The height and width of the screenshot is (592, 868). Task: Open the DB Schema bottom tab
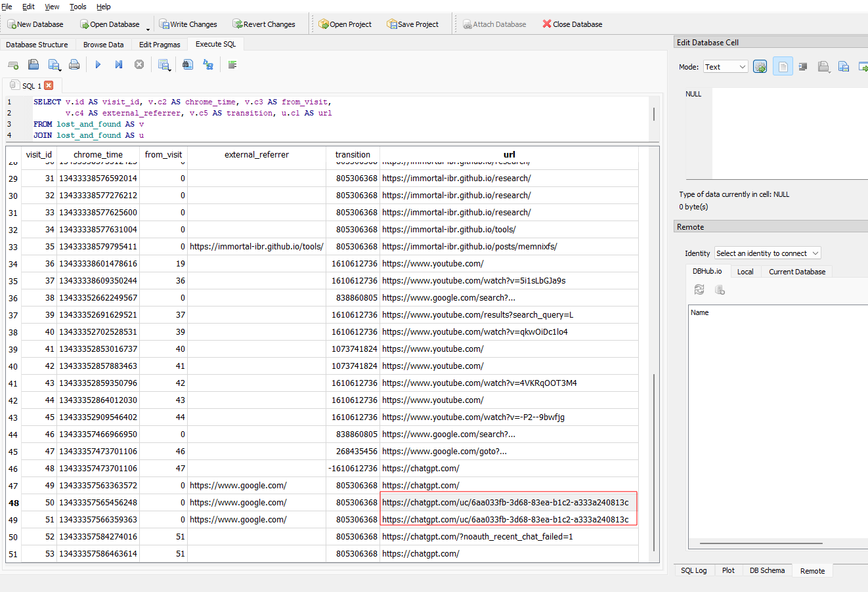coord(767,570)
